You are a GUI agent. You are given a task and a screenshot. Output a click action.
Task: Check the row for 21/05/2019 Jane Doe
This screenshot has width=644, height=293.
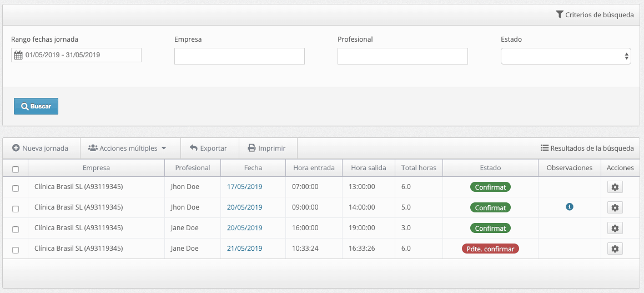15,250
